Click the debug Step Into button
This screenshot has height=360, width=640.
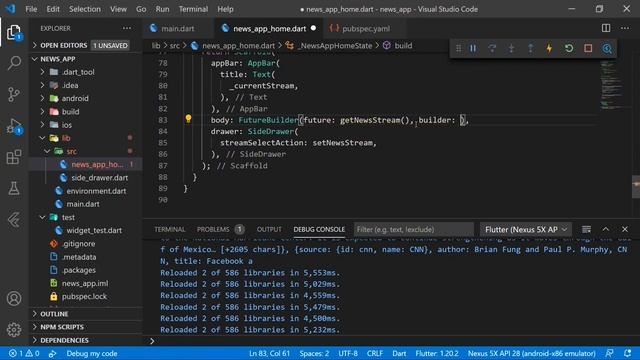511,49
